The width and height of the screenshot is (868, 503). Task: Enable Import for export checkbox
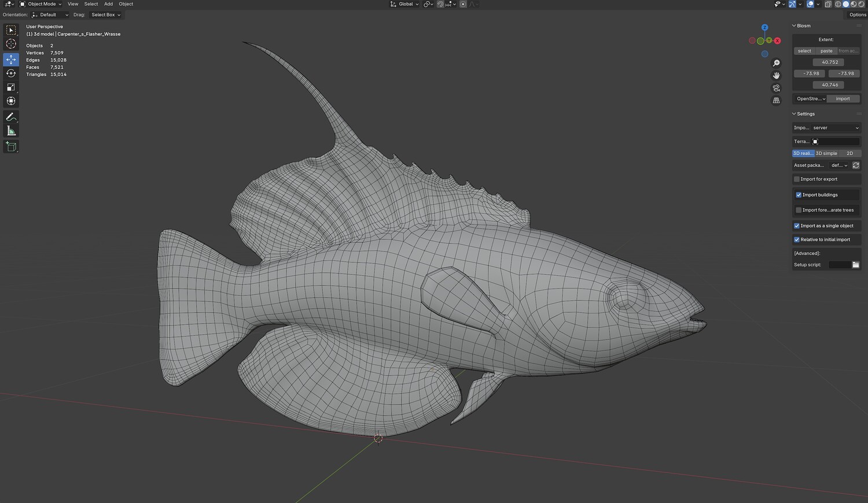(x=797, y=179)
